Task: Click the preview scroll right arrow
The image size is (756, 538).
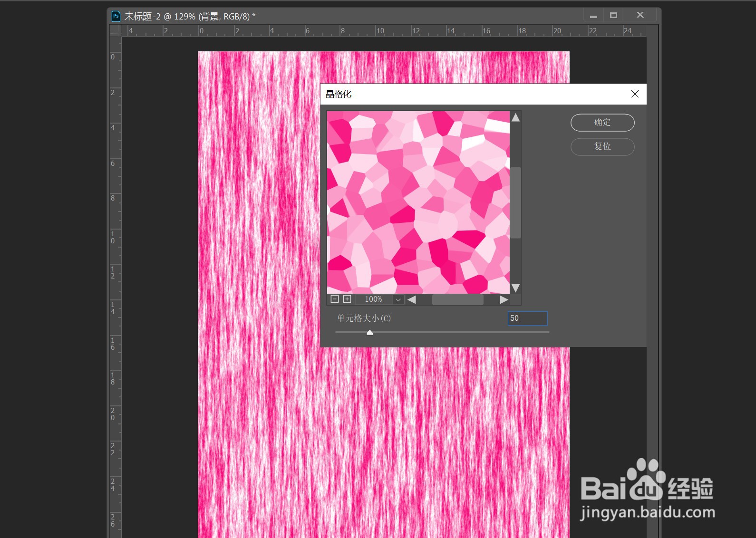Action: click(x=504, y=299)
